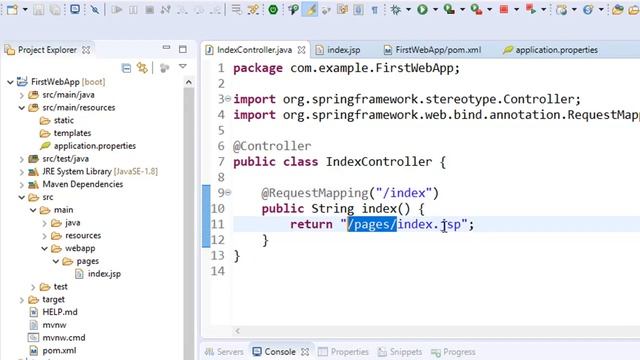Click the Save All toolbar icon
Viewport: 640px width, 360px height.
pos(55,9)
